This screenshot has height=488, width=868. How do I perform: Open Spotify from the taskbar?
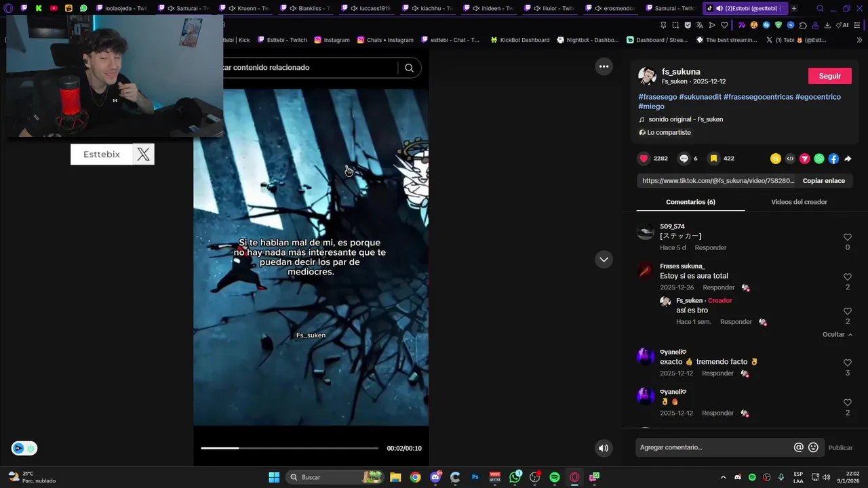[555, 477]
